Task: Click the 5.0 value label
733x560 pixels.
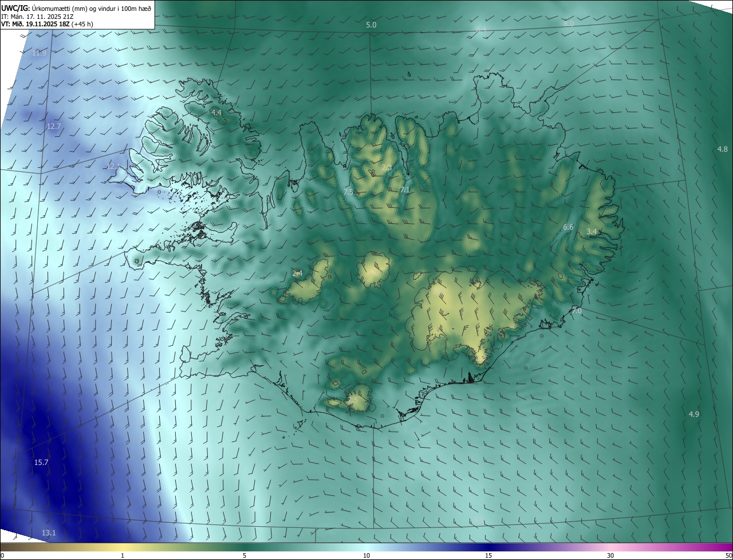Action: pyautogui.click(x=371, y=25)
